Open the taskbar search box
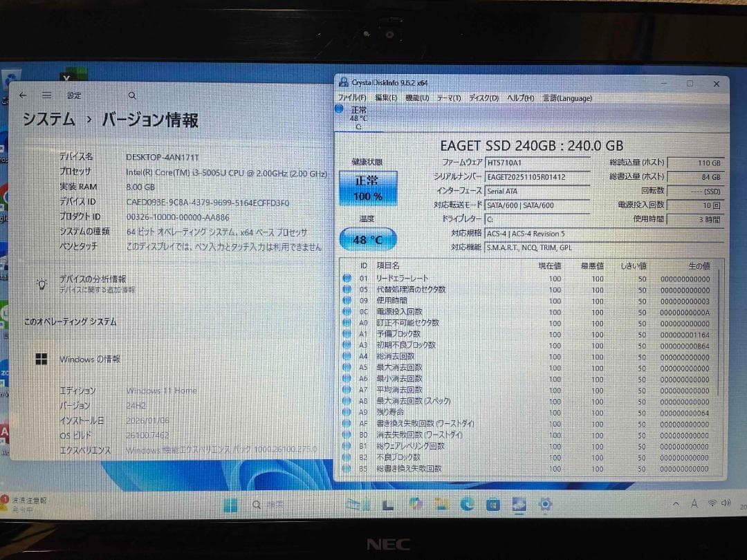The image size is (747, 560). coord(269,505)
